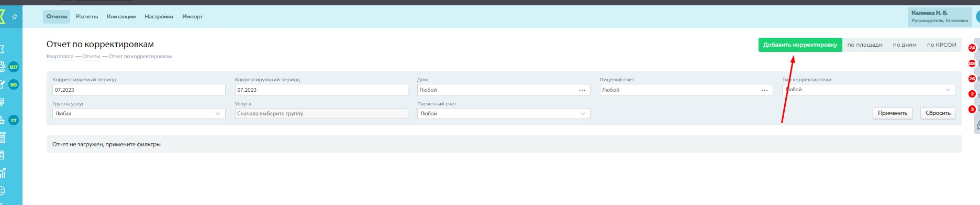
Task: Open the notification with red badge 103
Action: pos(972,63)
